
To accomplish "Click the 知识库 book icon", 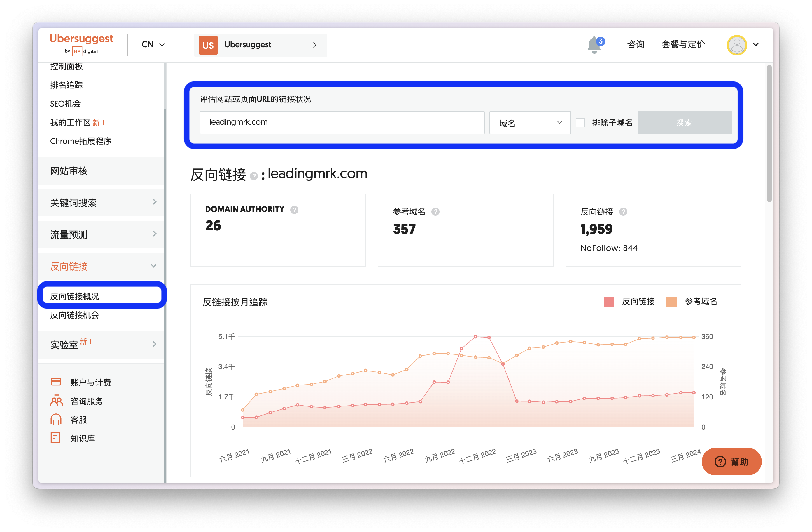I will (56, 438).
